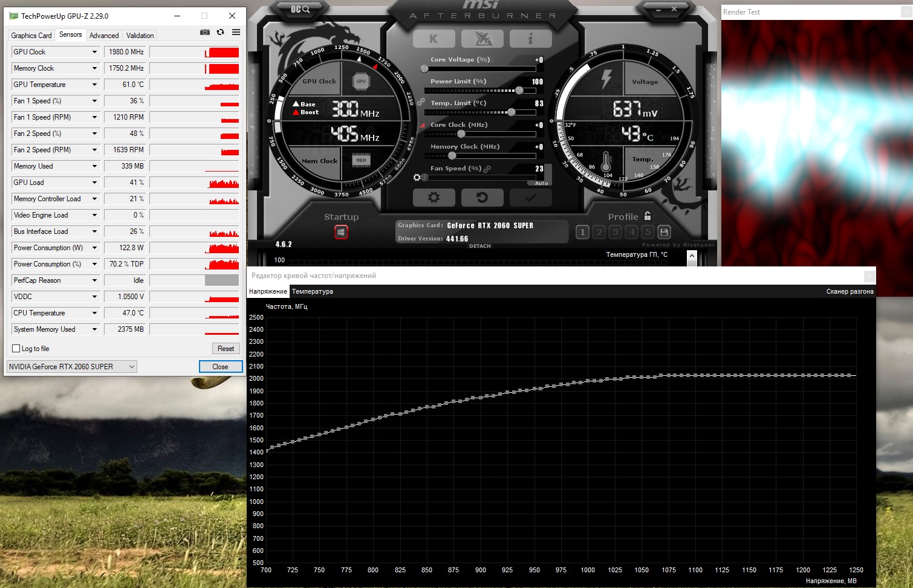Reset Afterburner settings to defaults
Image resolution: width=913 pixels, height=588 pixels.
click(x=482, y=198)
